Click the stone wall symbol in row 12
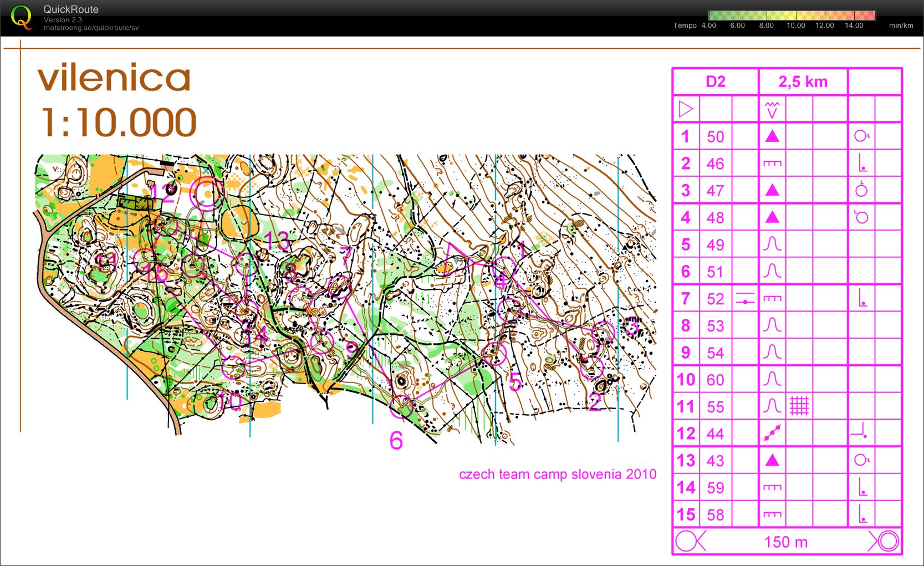 [x=772, y=433]
